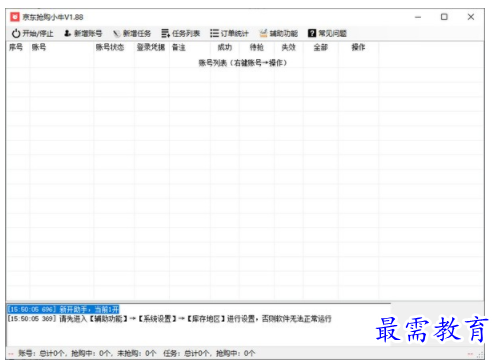Click the 新增账号 person icon
Image resolution: width=497 pixels, height=361 pixels.
point(68,33)
